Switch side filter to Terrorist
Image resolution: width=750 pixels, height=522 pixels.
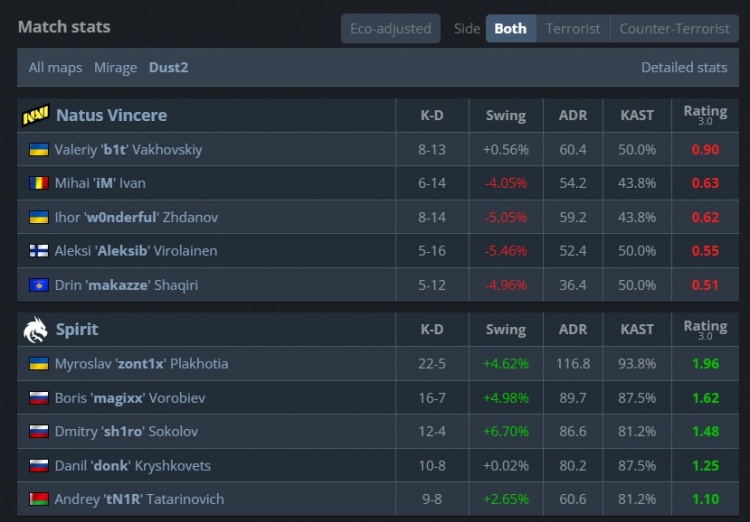click(573, 28)
